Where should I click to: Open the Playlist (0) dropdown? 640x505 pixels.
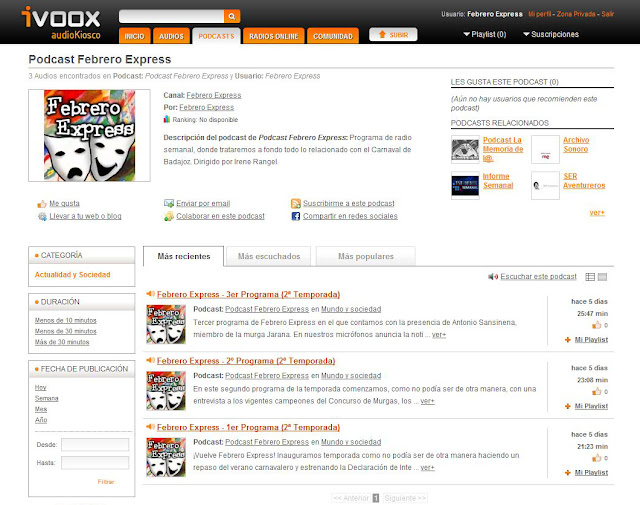pos(484,34)
